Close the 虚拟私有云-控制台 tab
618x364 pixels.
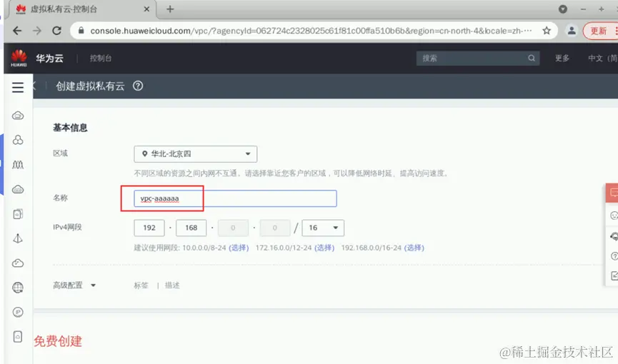[x=146, y=9]
